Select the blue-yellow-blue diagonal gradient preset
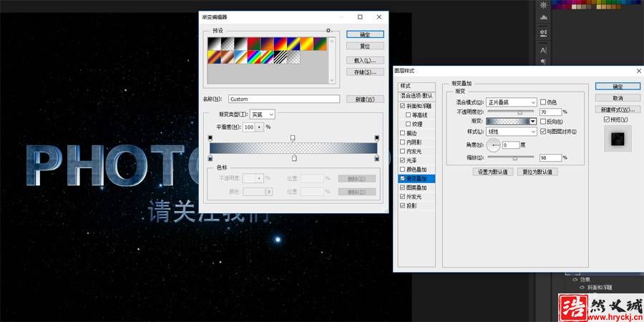The width and height of the screenshot is (644, 322). (293, 44)
